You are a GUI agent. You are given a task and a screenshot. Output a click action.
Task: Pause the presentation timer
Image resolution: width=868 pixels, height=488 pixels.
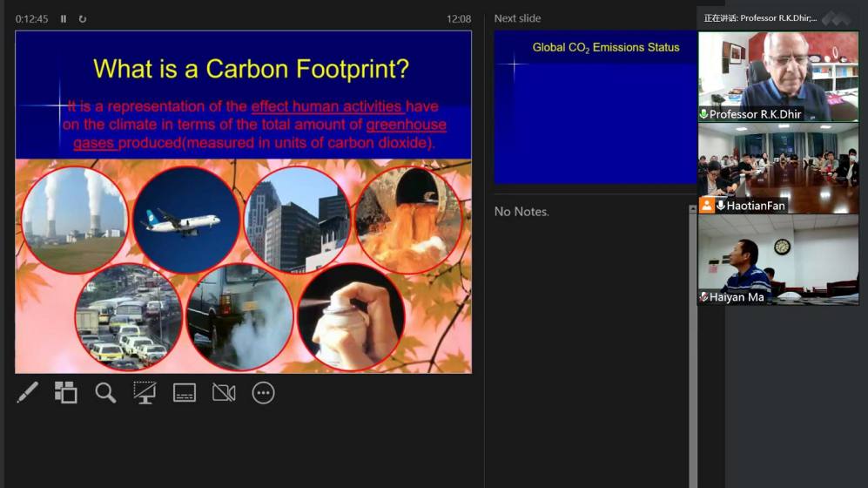coord(64,19)
